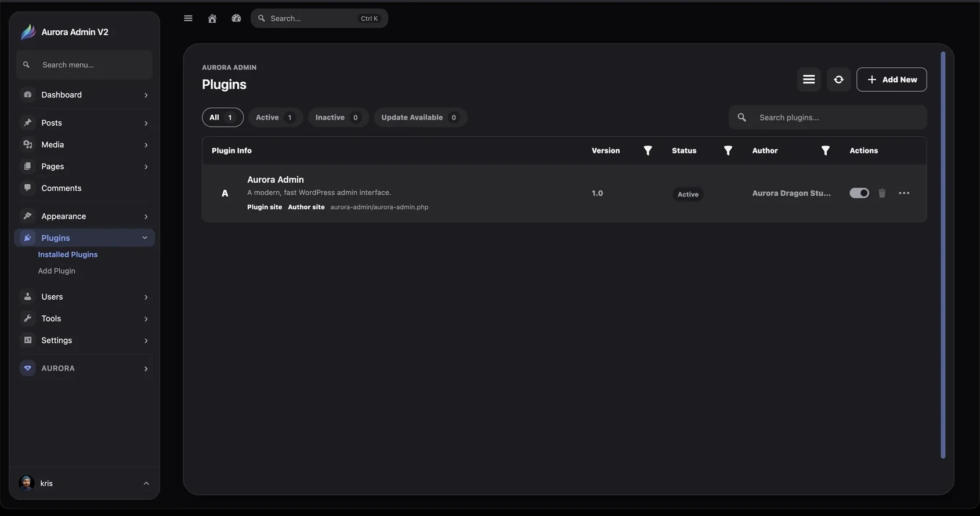The width and height of the screenshot is (980, 516).
Task: Click the Aurora Admin V2 logo
Action: pos(28,32)
